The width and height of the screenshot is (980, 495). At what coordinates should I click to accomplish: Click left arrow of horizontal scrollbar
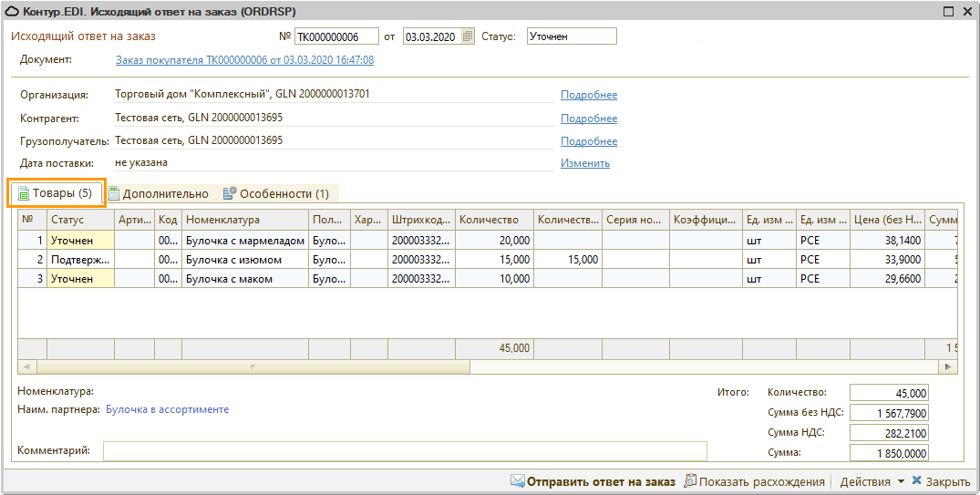coord(26,367)
